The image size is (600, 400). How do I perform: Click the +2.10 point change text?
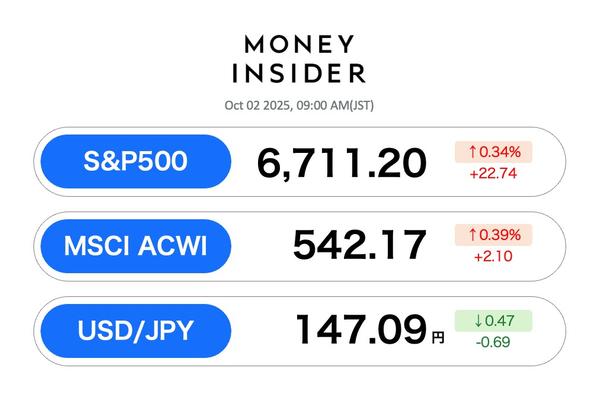(x=493, y=256)
